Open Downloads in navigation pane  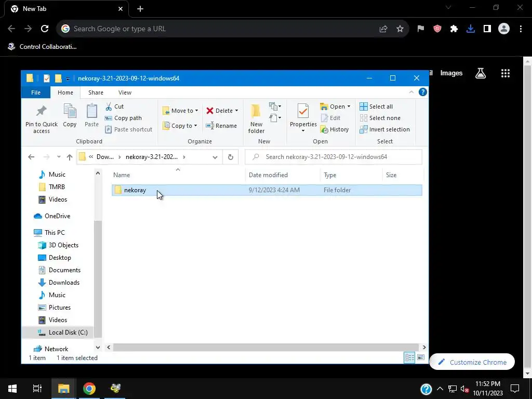click(64, 283)
